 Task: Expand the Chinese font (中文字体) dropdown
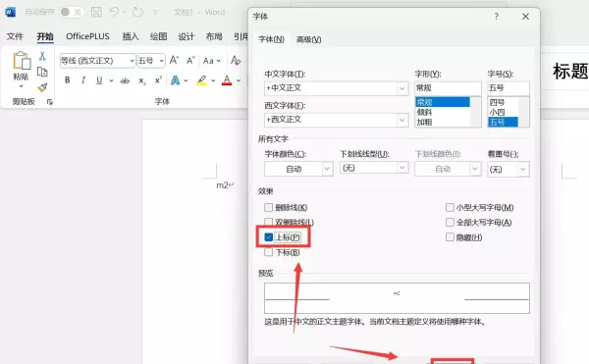(402, 88)
